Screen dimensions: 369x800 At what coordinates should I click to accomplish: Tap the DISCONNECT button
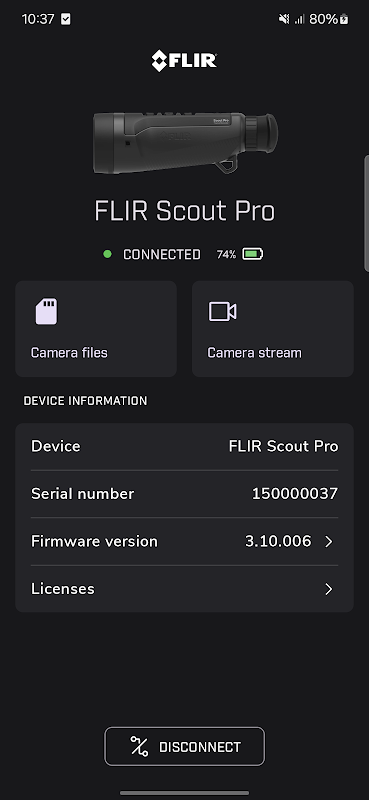coord(184,746)
